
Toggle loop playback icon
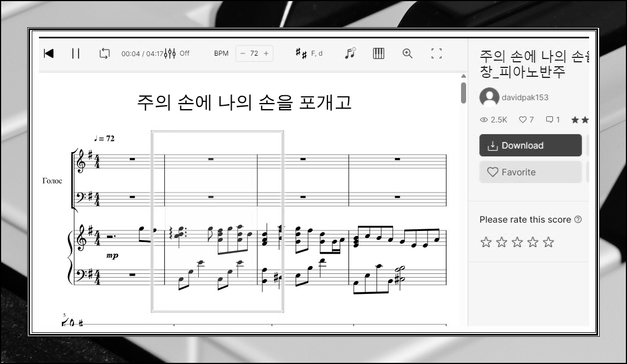click(x=104, y=53)
